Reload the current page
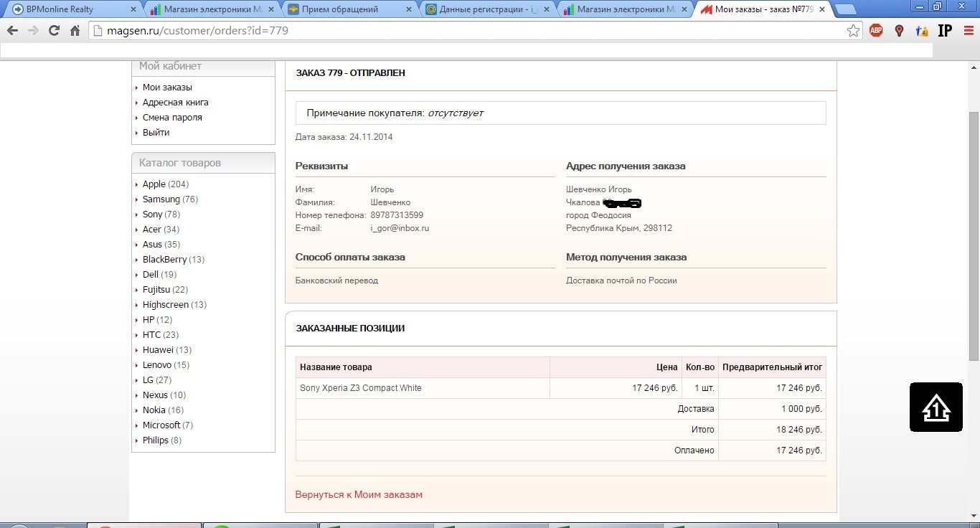The image size is (980, 528). [54, 31]
